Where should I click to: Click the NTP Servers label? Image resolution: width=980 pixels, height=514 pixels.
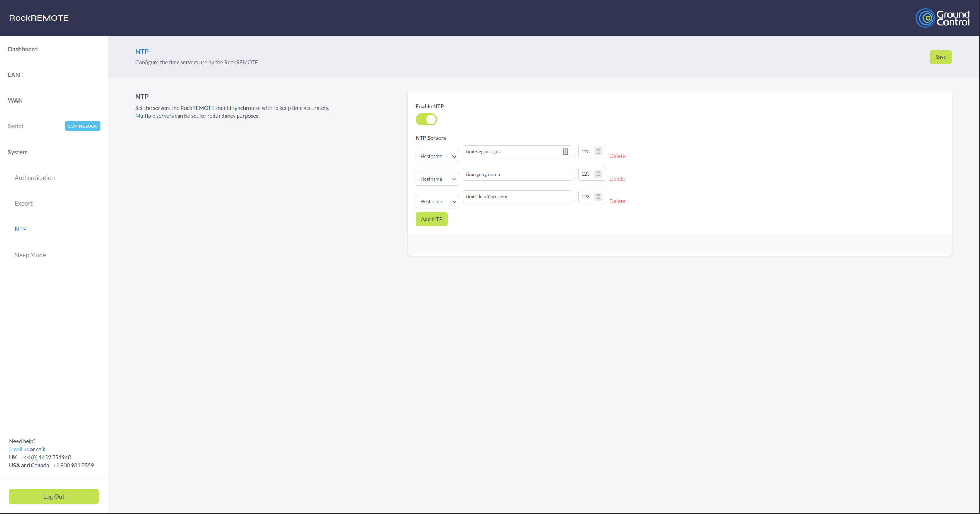[x=430, y=138]
